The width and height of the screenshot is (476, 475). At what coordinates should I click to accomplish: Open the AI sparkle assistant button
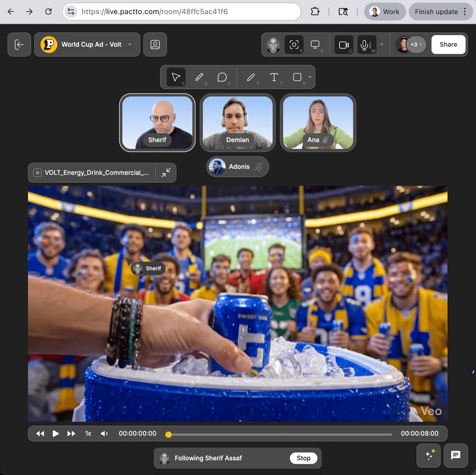coord(429,455)
